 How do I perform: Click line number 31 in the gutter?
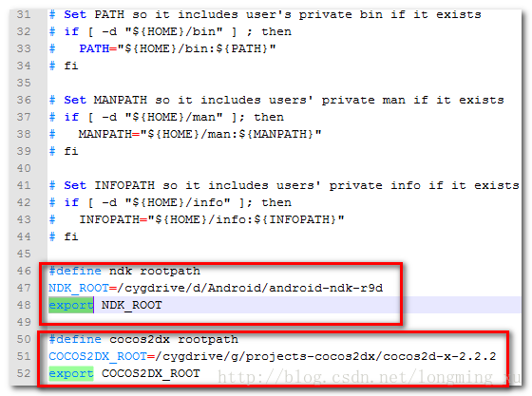(24, 14)
